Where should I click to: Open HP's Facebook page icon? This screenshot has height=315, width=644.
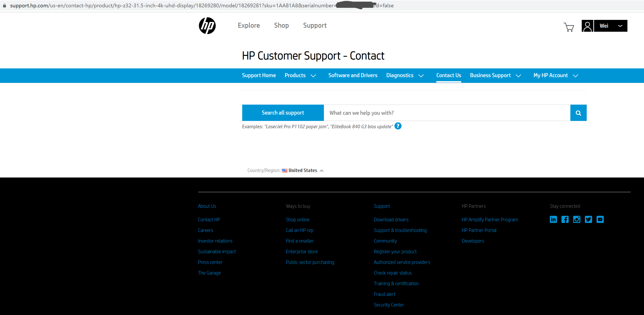pos(565,219)
